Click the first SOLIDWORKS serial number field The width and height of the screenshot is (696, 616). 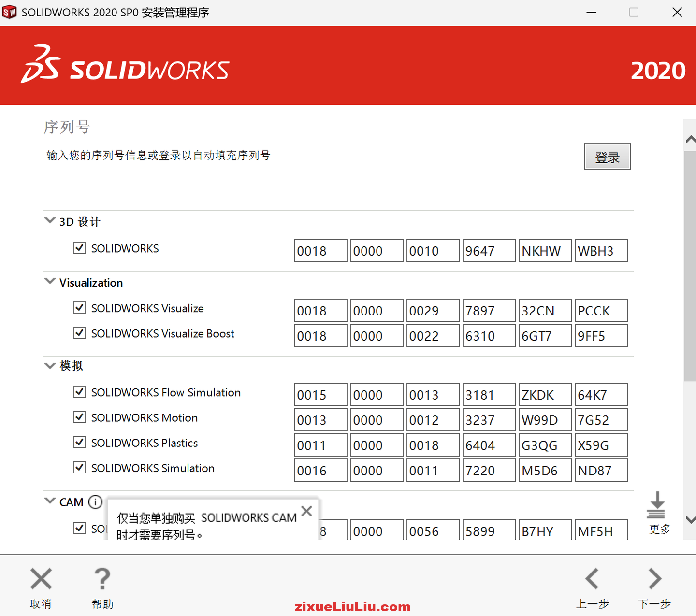tap(320, 250)
